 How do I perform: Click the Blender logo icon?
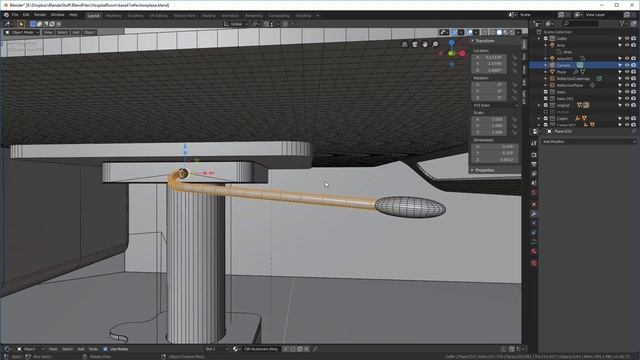coord(6,15)
